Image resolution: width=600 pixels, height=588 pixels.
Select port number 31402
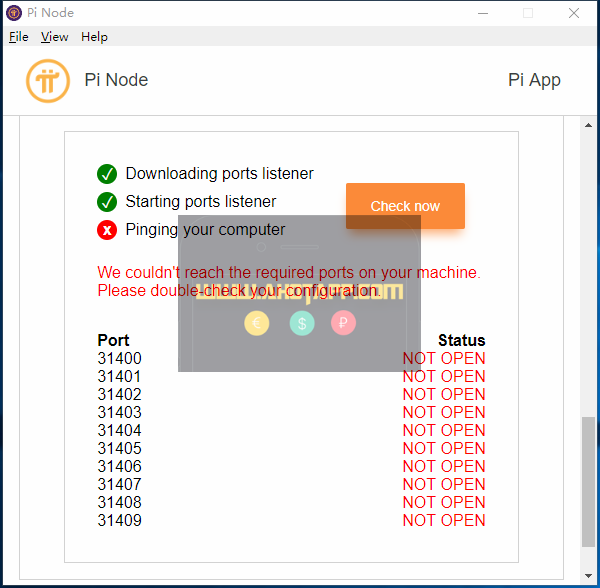(119, 394)
